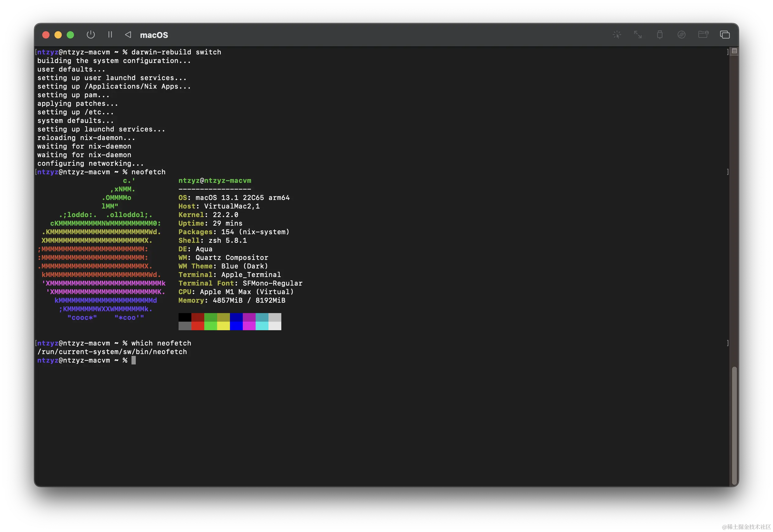The image size is (773, 532).
Task: Click a green block in the neofetch color palette
Action: click(211, 317)
